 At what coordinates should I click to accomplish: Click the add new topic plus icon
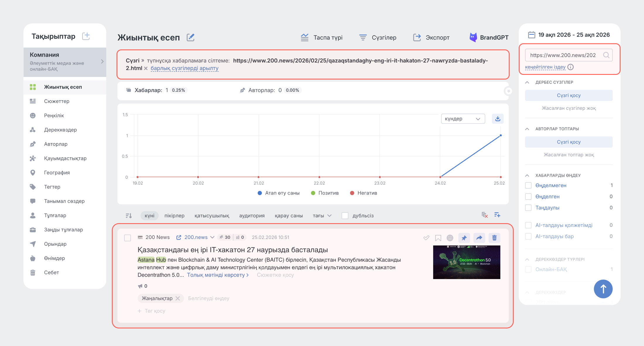tap(86, 36)
